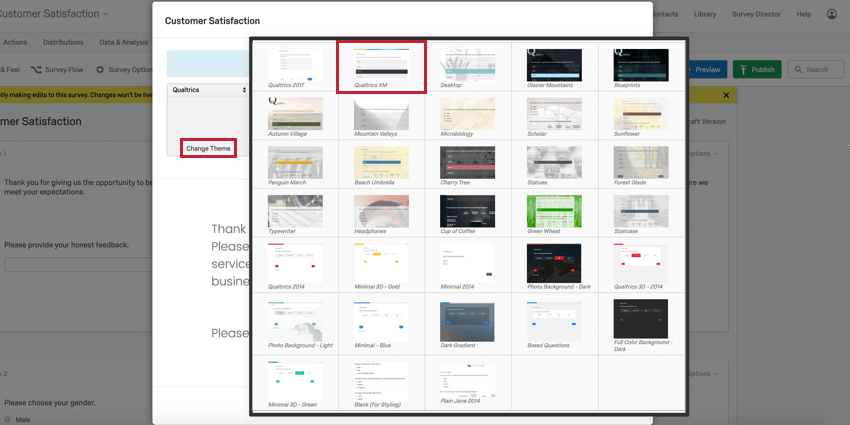Screen dimensions: 850x425
Task: Open the Help menu
Action: 803,14
